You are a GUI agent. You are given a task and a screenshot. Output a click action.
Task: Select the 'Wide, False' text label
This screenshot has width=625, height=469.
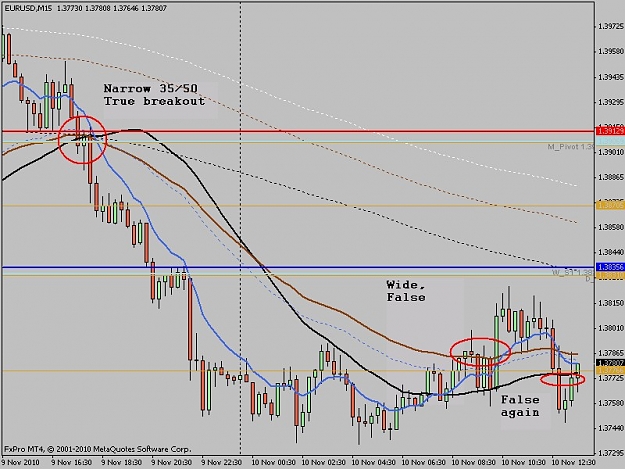[406, 291]
